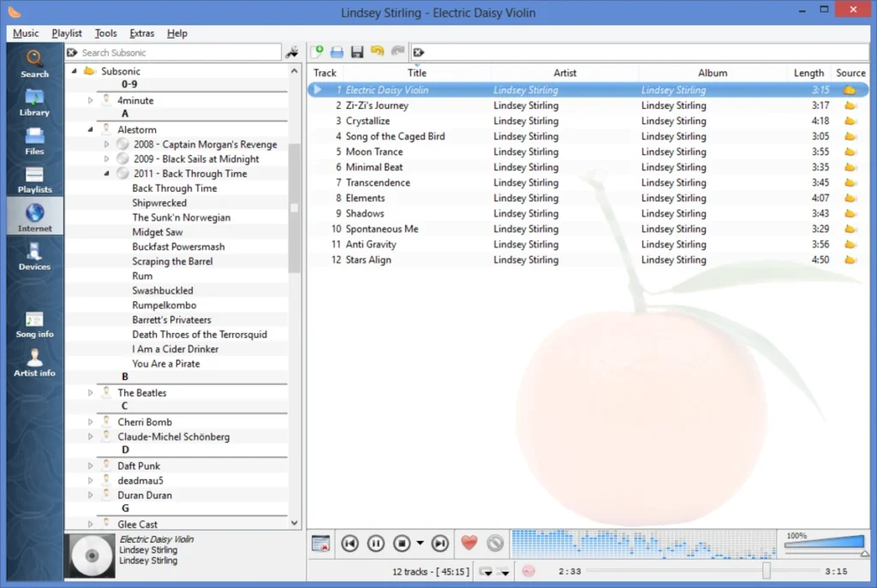
Task: Skip to the next track
Action: (x=439, y=543)
